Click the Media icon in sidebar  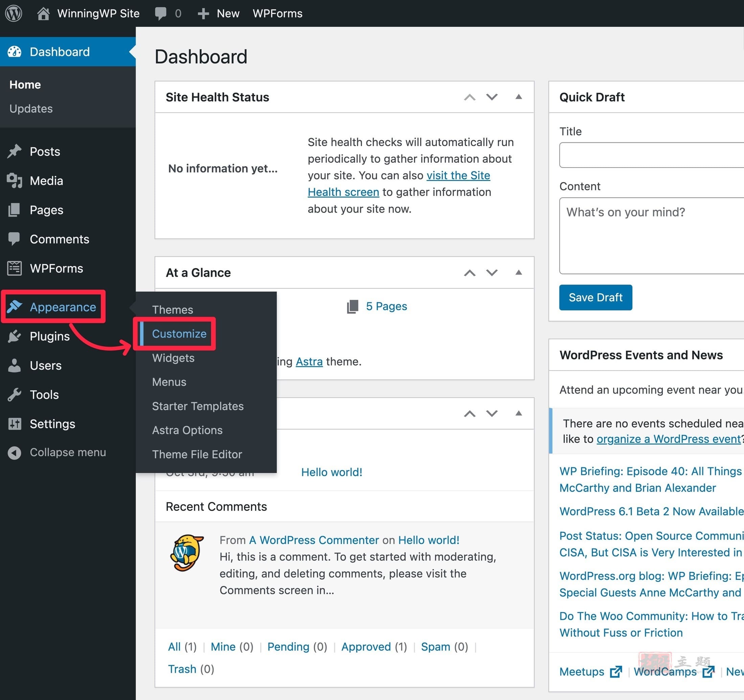[x=15, y=181]
